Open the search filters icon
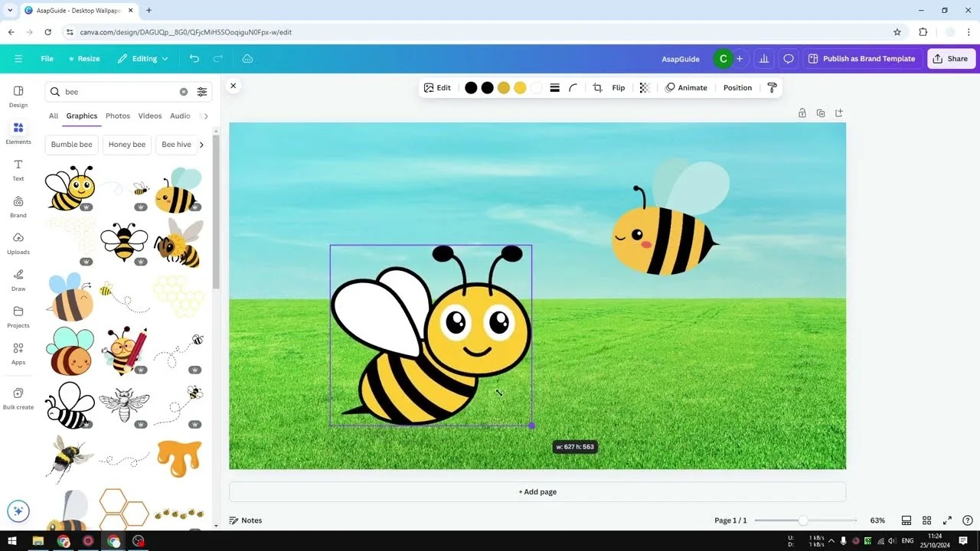Image resolution: width=980 pixels, height=551 pixels. 201,91
